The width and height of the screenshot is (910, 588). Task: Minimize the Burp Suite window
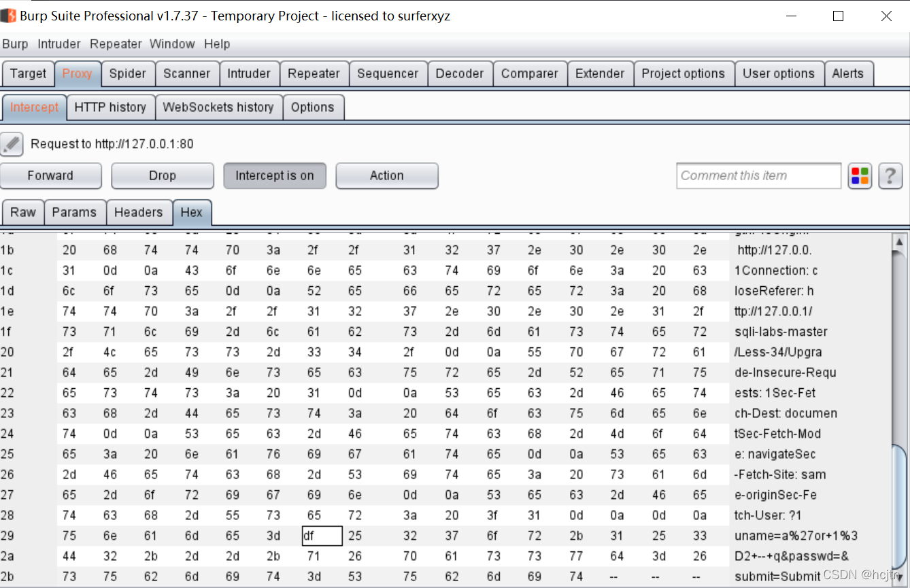pyautogui.click(x=790, y=16)
